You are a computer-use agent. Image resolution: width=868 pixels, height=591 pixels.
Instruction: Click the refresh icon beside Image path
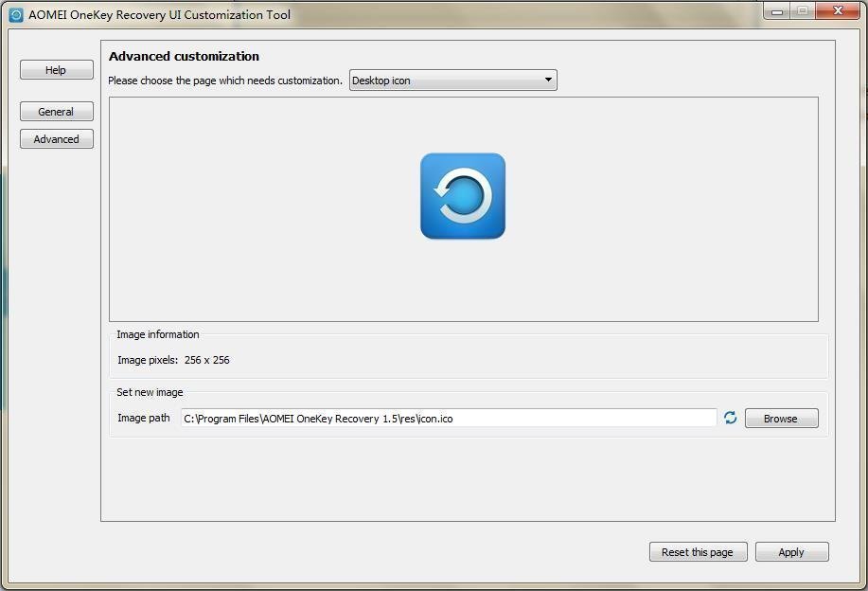730,418
